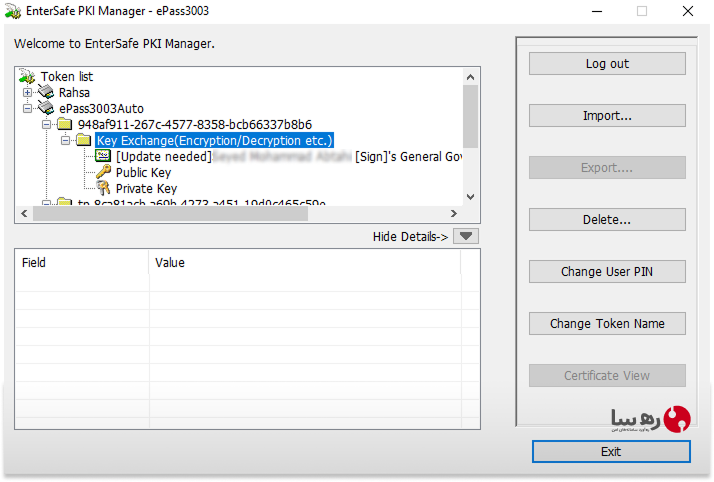Close the EnterSafe PKI Manager window
The width and height of the screenshot is (714, 482).
click(x=688, y=11)
